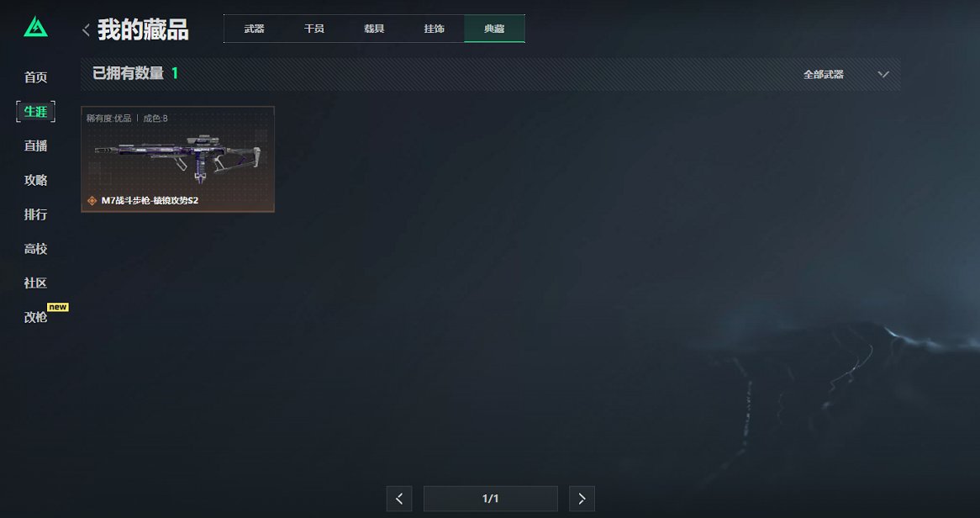
Task: Switch to the 干员 tab
Action: point(313,29)
